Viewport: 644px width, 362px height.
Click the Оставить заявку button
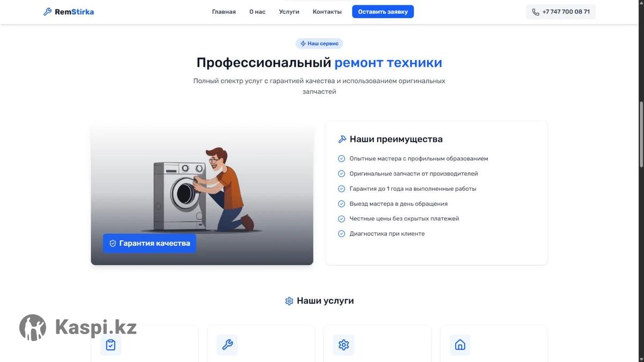(383, 12)
